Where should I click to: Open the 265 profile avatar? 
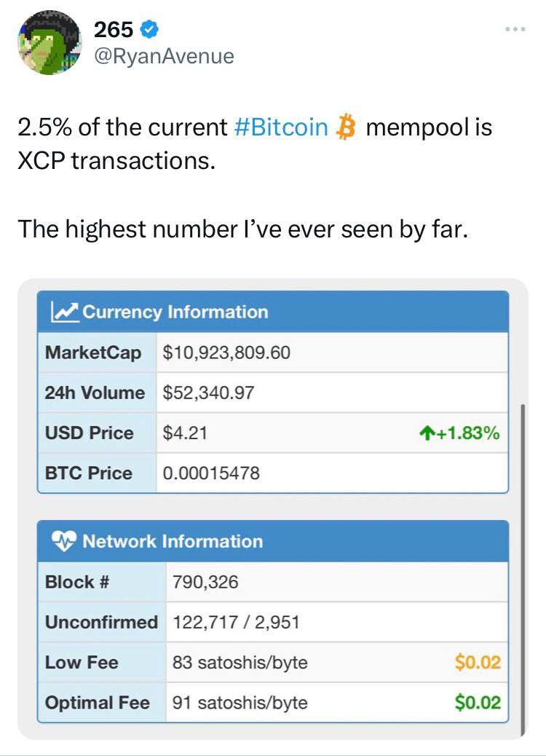[x=50, y=42]
